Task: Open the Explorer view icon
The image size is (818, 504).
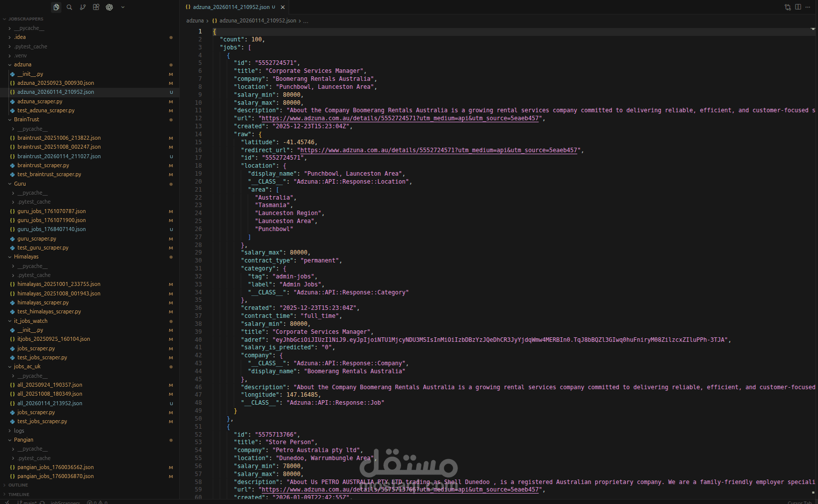Action: tap(56, 7)
